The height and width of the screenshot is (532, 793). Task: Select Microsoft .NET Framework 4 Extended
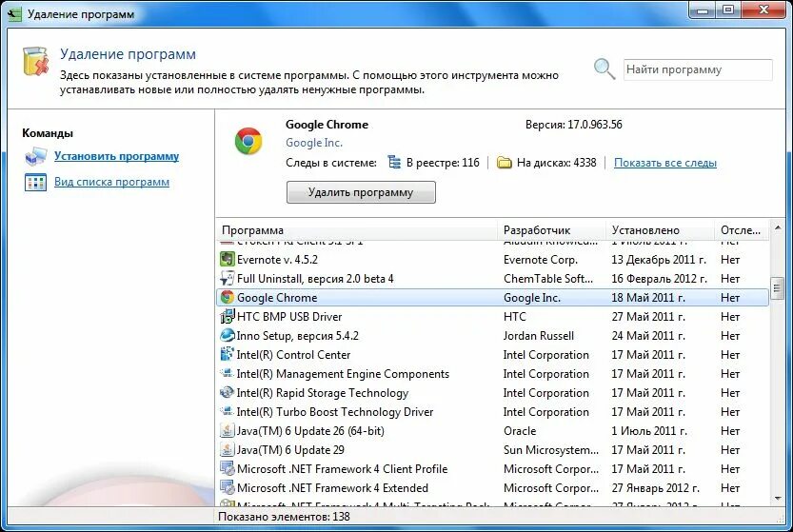coord(492,488)
